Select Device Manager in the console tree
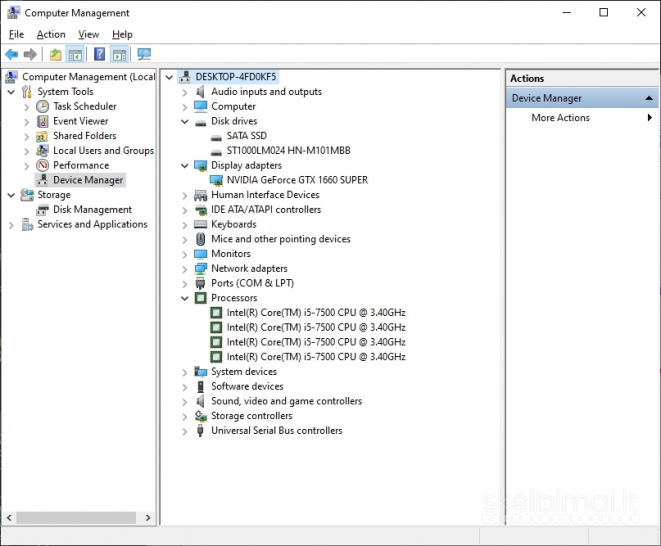The width and height of the screenshot is (661, 546). (88, 180)
